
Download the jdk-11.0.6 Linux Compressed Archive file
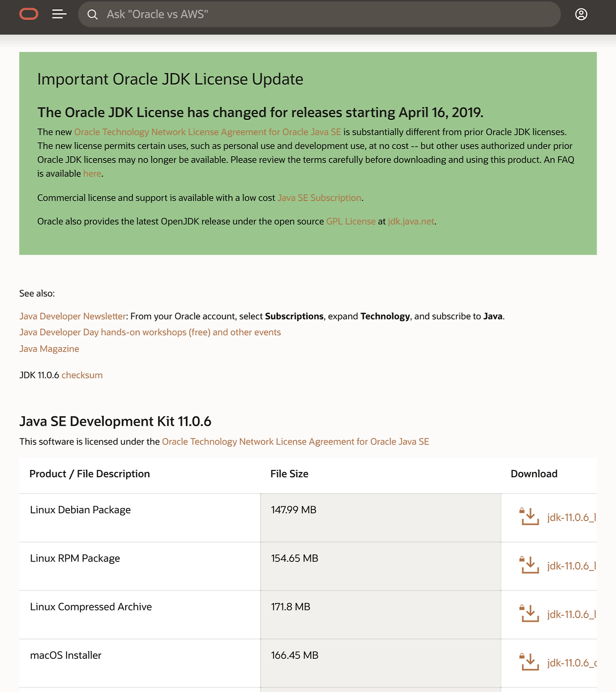[572, 615]
